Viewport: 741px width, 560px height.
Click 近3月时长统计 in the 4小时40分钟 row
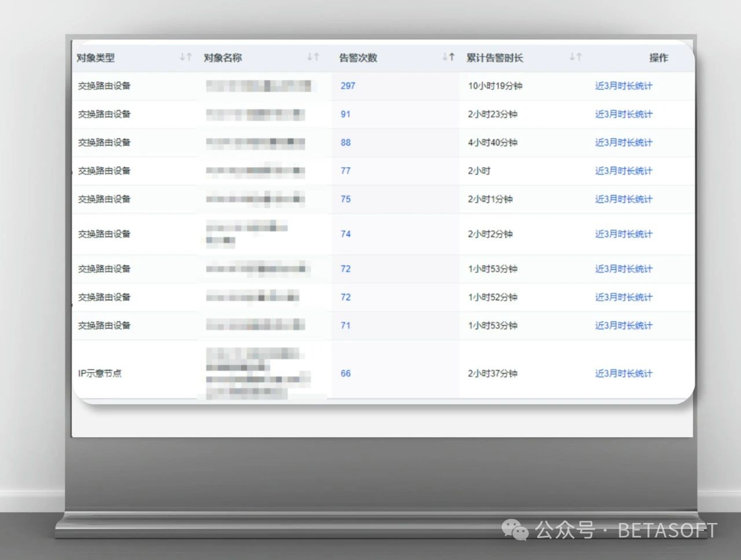click(623, 142)
